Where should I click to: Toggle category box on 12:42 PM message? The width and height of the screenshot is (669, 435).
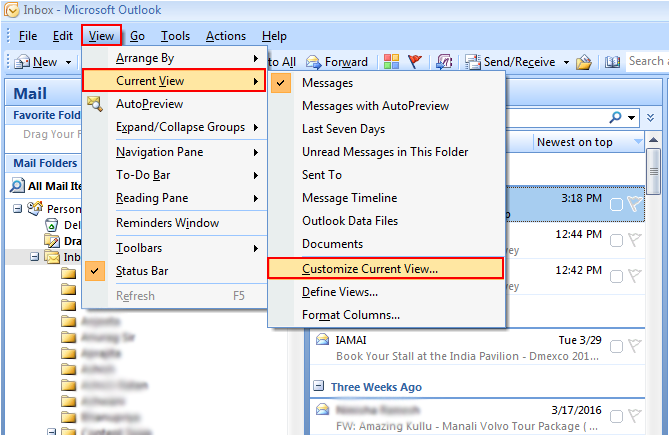pyautogui.click(x=616, y=277)
